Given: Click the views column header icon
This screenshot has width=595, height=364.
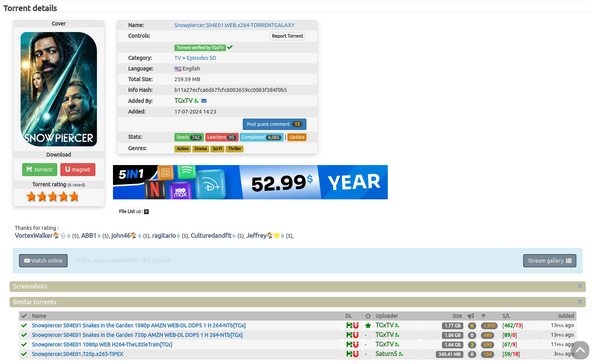Looking at the screenshot, I should (484, 316).
